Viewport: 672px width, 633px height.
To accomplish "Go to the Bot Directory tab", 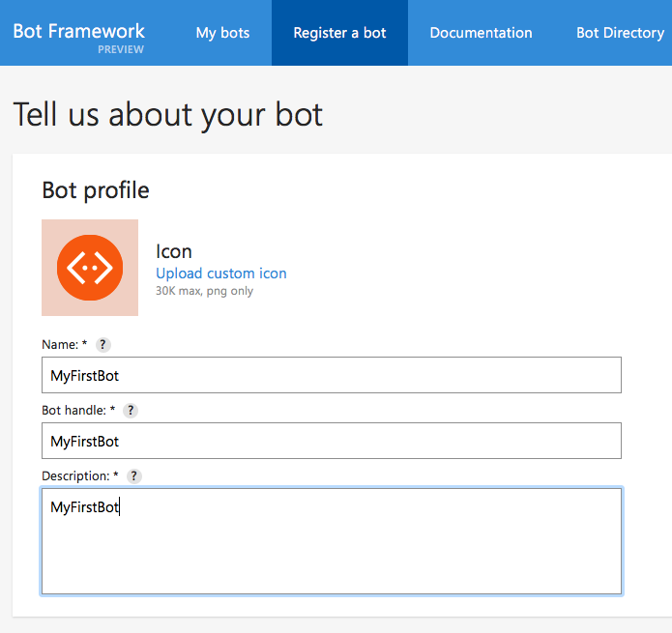I will (620, 33).
